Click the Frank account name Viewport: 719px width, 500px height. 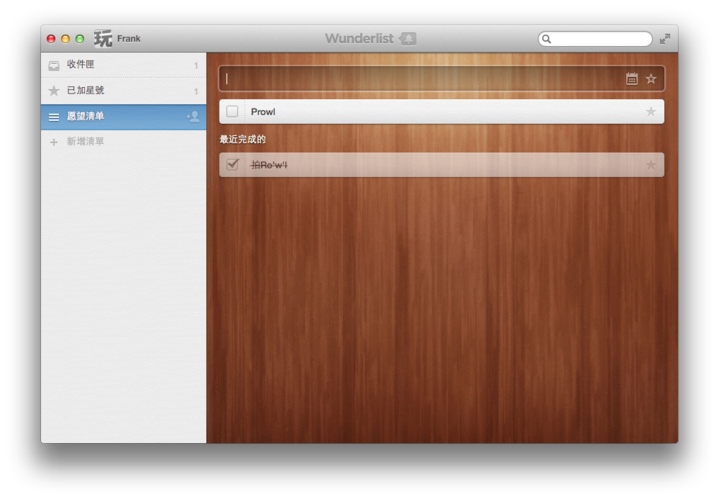click(129, 39)
